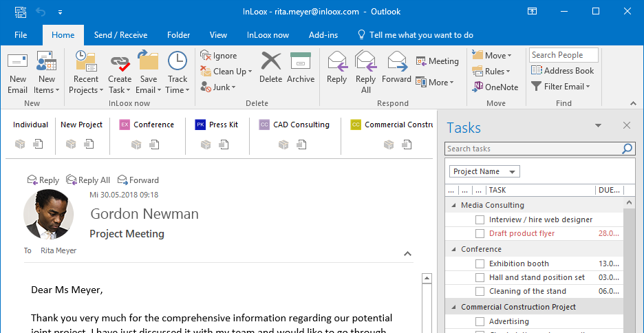The height and width of the screenshot is (333, 644).
Task: Switch to the Add-ins tab
Action: pyautogui.click(x=323, y=35)
